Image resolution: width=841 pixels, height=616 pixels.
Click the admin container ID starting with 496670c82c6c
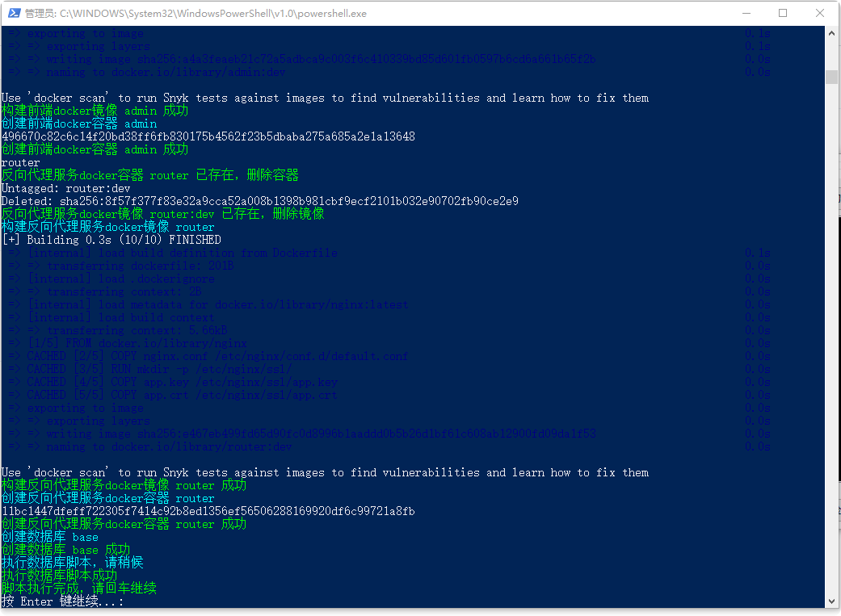click(x=208, y=136)
